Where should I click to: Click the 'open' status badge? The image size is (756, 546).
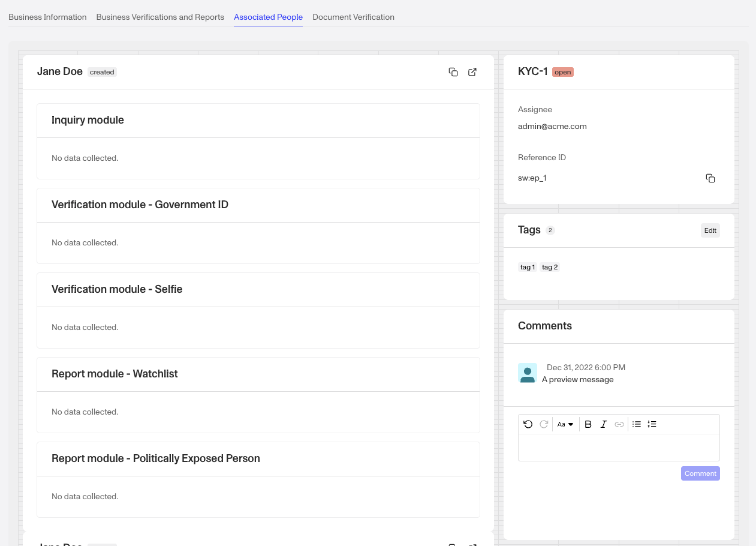coord(563,72)
